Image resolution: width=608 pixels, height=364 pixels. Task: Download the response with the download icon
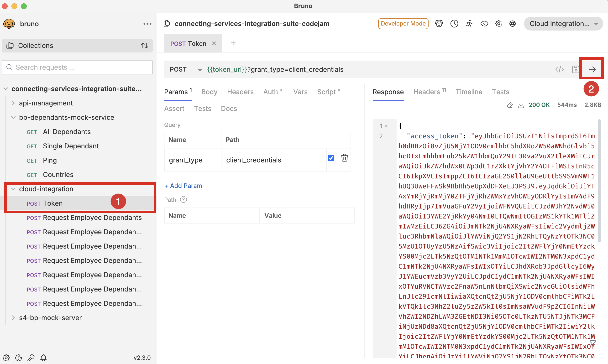pos(521,105)
